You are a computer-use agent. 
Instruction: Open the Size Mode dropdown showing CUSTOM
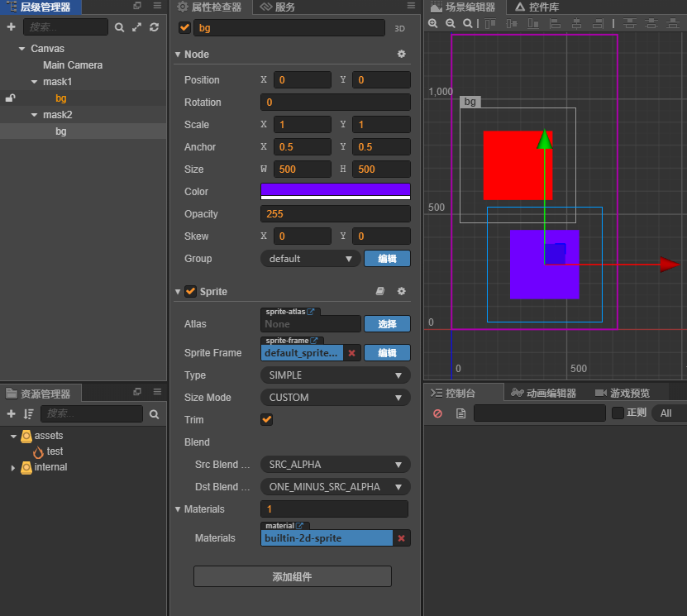click(x=336, y=398)
